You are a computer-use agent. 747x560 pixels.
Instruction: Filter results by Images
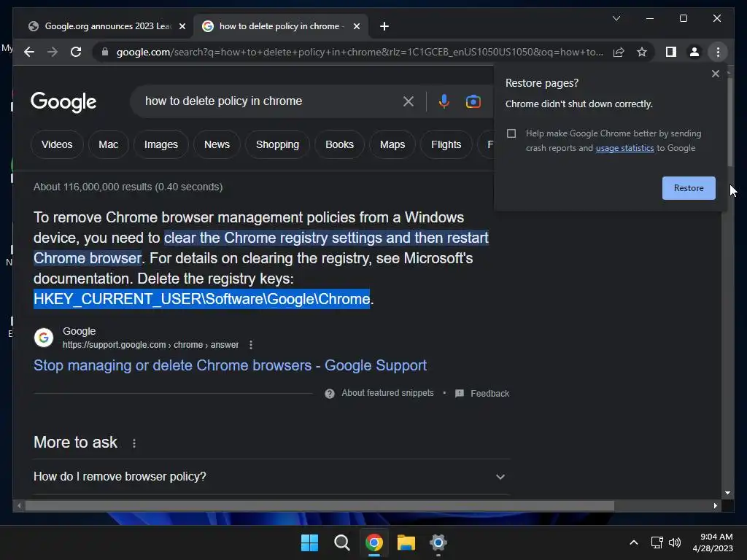pos(161,145)
